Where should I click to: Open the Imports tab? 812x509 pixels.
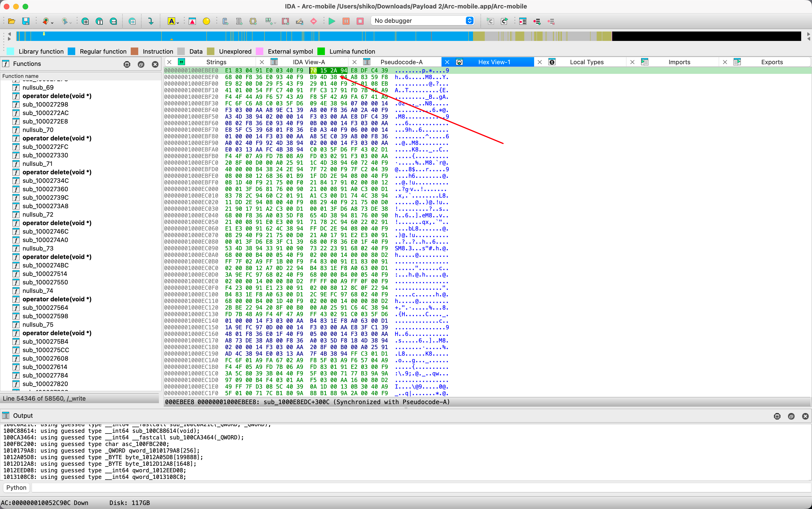click(x=679, y=62)
